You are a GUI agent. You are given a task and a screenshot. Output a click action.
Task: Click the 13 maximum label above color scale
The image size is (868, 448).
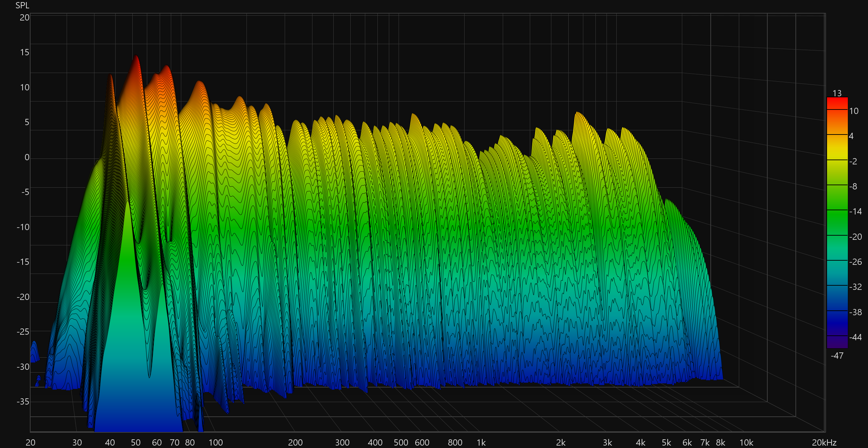coord(837,93)
